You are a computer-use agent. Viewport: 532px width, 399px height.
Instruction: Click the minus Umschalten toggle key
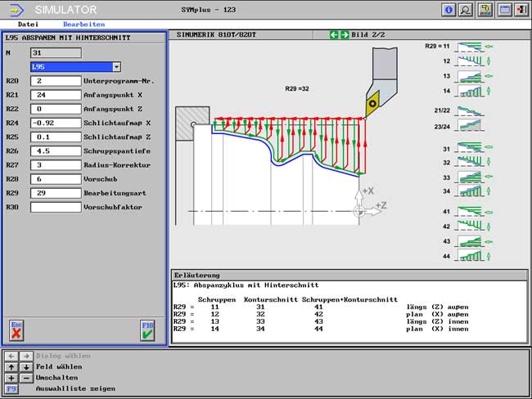coord(25,378)
